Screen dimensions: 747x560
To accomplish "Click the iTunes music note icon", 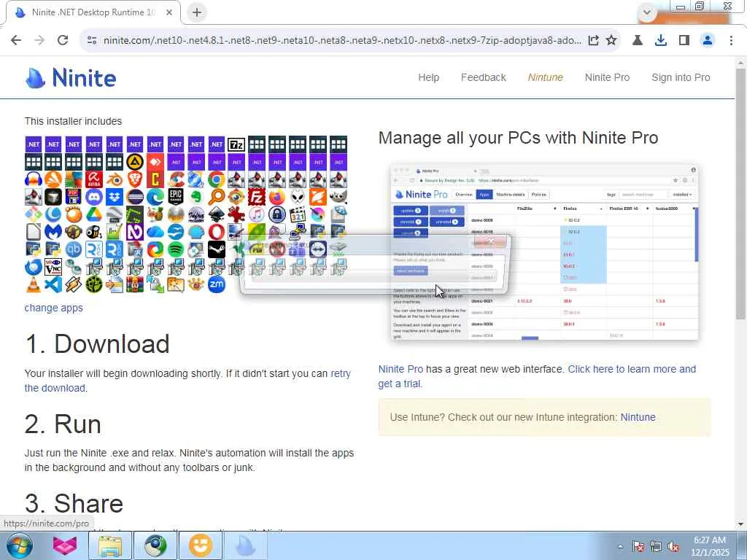I will pos(257,214).
